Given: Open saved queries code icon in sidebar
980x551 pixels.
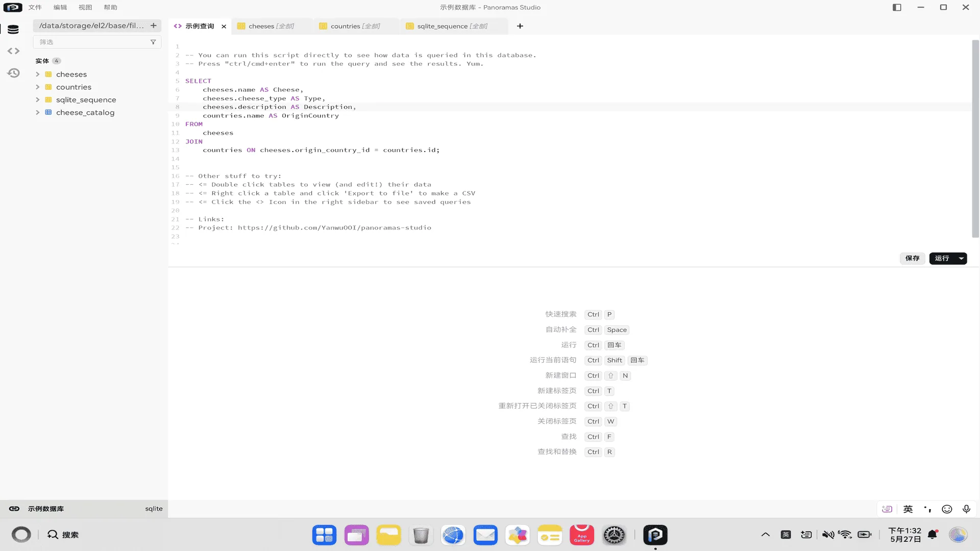Looking at the screenshot, I should point(13,51).
